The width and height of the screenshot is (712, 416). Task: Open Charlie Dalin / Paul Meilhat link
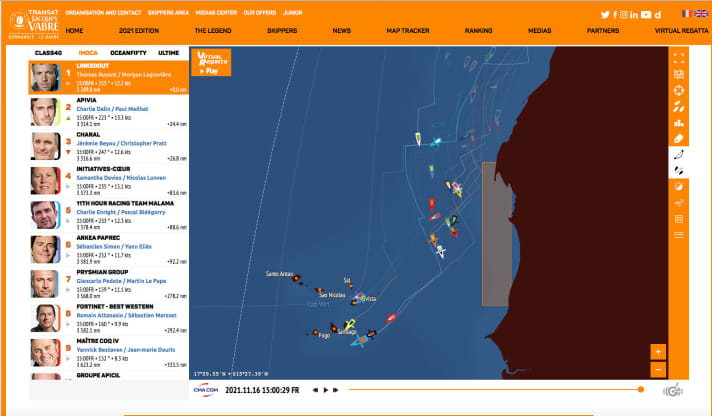click(113, 109)
